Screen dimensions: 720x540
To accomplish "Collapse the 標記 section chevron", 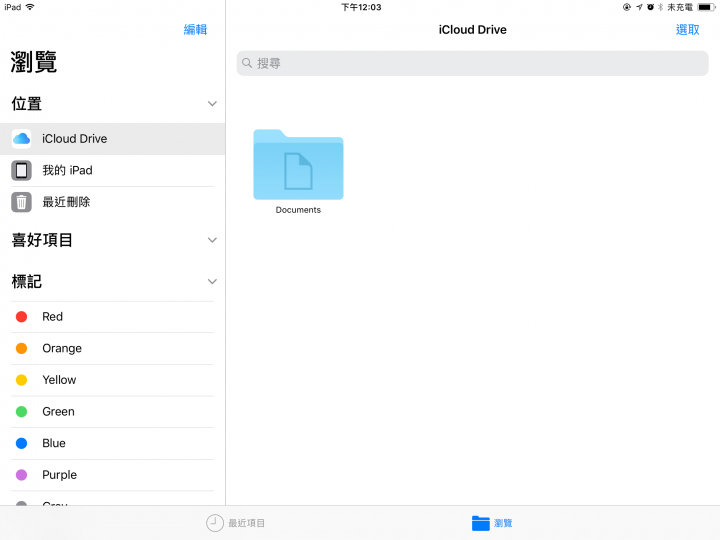I will (212, 281).
